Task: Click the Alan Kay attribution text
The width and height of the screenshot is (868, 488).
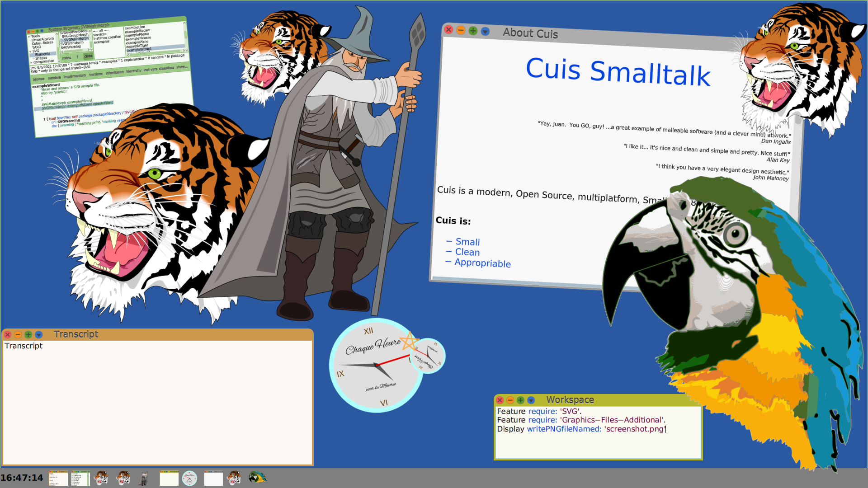Action: pyautogui.click(x=778, y=160)
